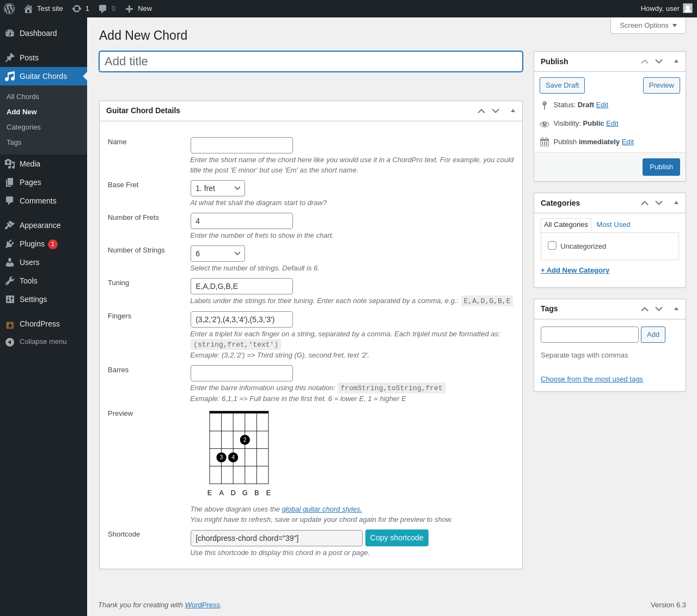Click the chord diagram preview
697x616 pixels.
(239, 454)
